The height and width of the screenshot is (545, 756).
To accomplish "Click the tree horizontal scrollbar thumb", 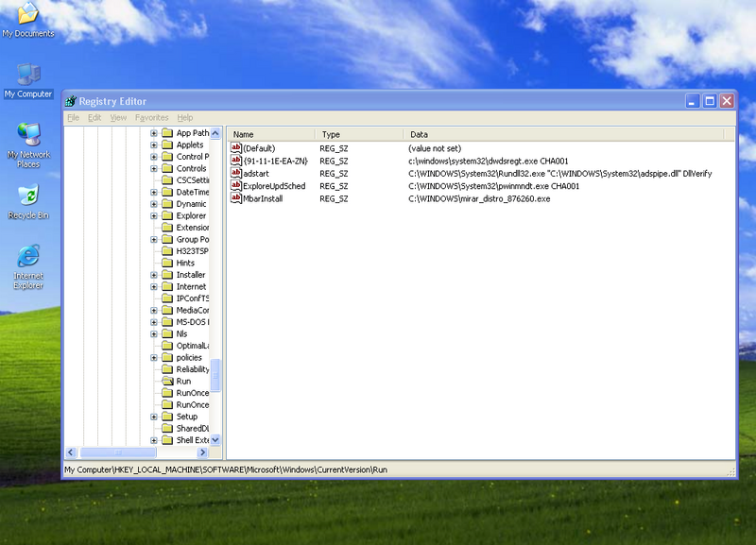I will point(118,452).
